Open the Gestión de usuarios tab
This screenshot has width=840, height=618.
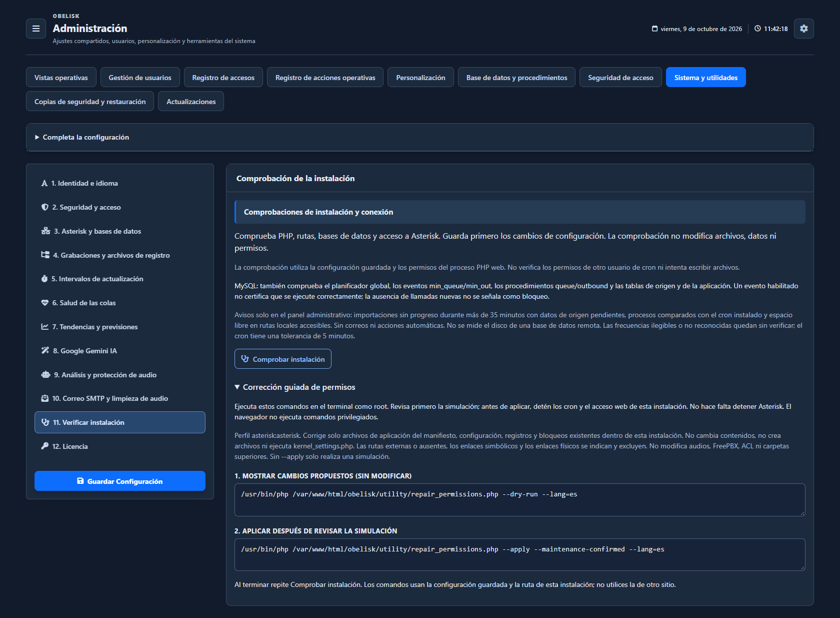(x=140, y=78)
